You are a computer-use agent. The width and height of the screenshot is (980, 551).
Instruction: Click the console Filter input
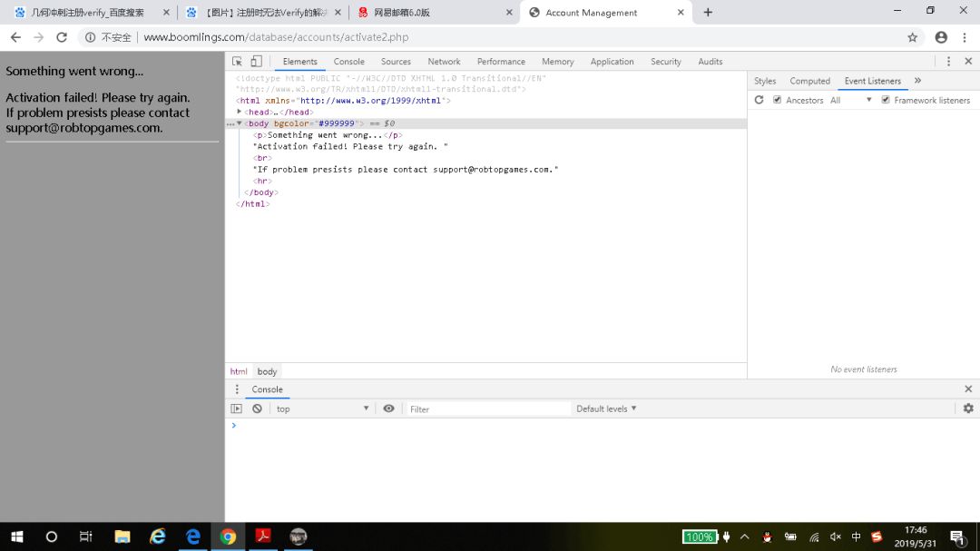487,409
